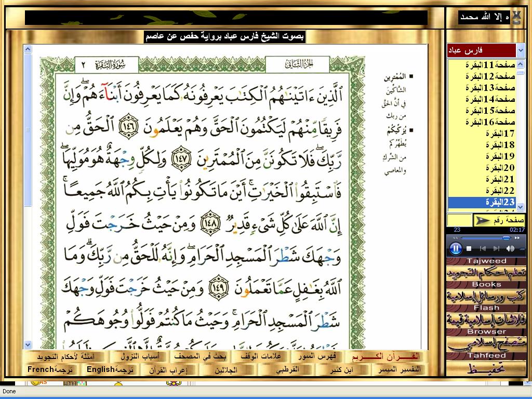Open the Books Islamic books banner
Viewport: 532px width, 399px height.
(x=486, y=292)
